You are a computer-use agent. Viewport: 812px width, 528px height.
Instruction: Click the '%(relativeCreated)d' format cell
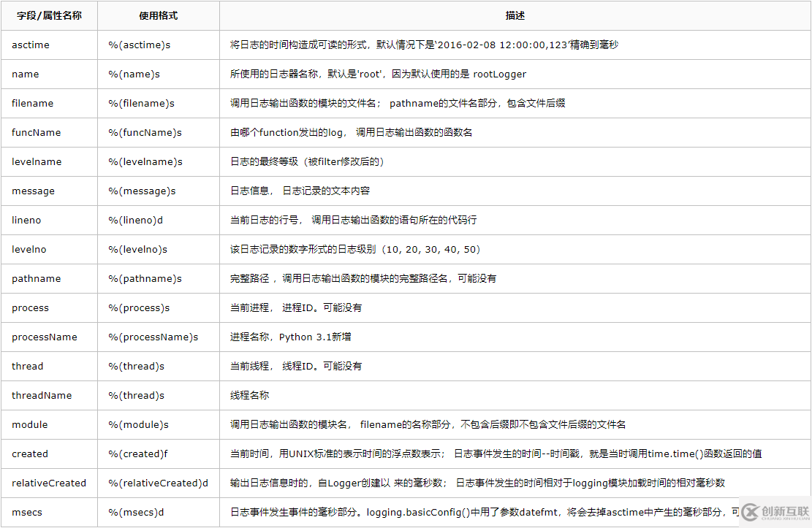click(159, 483)
